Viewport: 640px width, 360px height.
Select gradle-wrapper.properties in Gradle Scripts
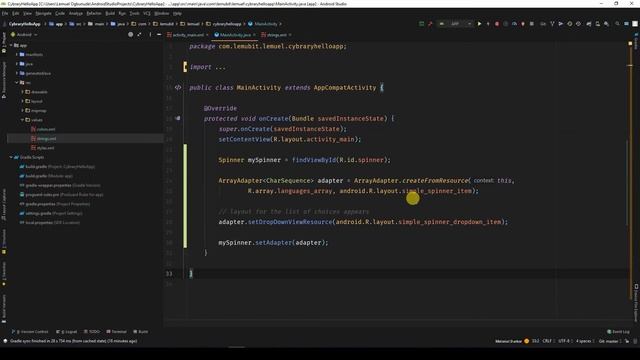(60, 185)
